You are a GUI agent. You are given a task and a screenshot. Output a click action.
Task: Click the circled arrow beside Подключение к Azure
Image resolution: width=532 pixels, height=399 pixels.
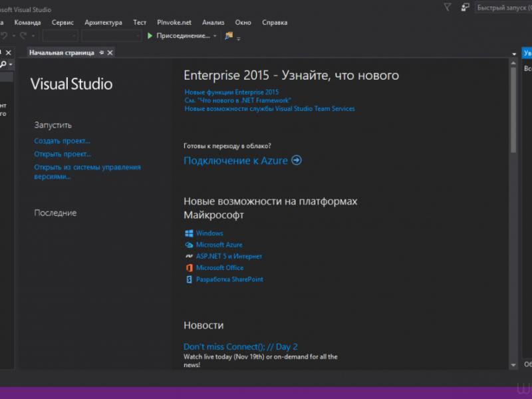297,160
